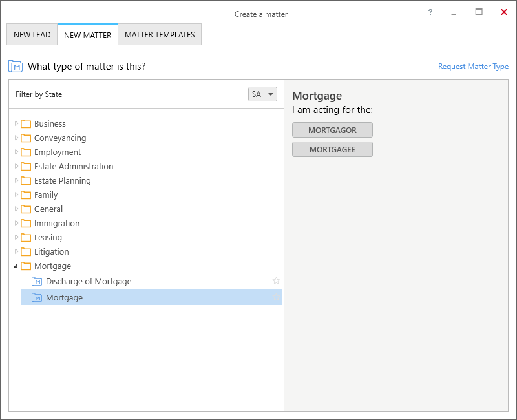This screenshot has width=517, height=420.
Task: Open the Filter by State dropdown
Action: tap(262, 94)
